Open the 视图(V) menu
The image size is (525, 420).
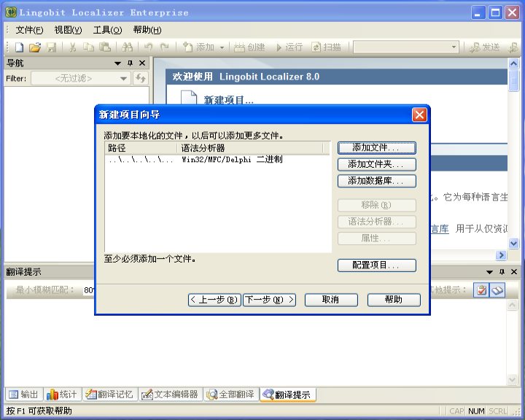[68, 30]
